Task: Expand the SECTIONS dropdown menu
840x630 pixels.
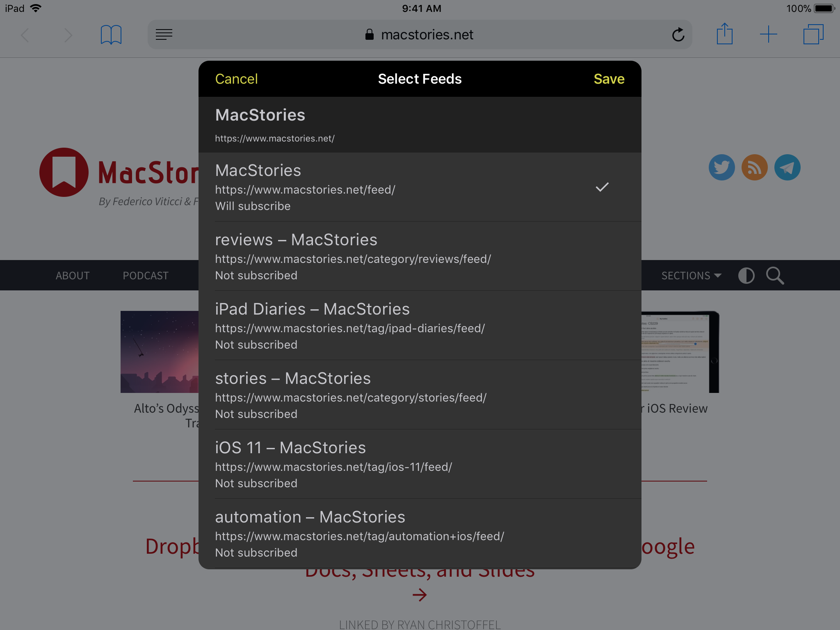Action: coord(691,275)
